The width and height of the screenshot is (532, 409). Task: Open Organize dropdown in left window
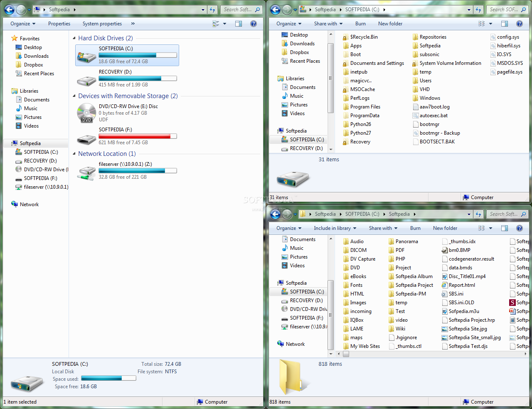tap(23, 24)
